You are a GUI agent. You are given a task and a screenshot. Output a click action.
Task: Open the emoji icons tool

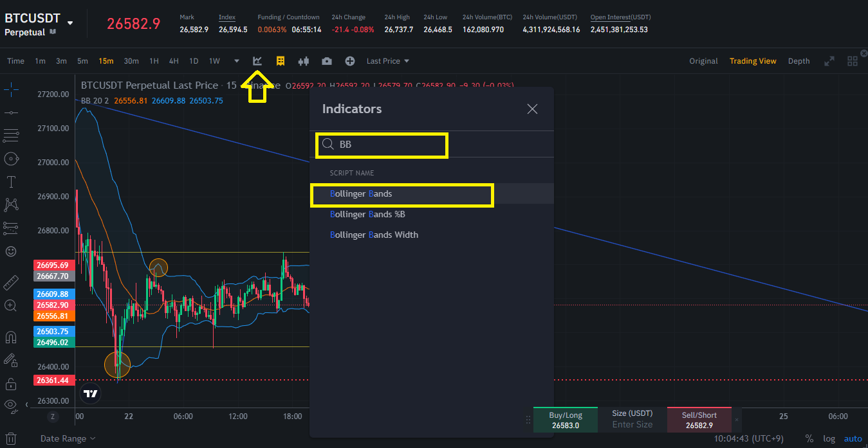(11, 251)
